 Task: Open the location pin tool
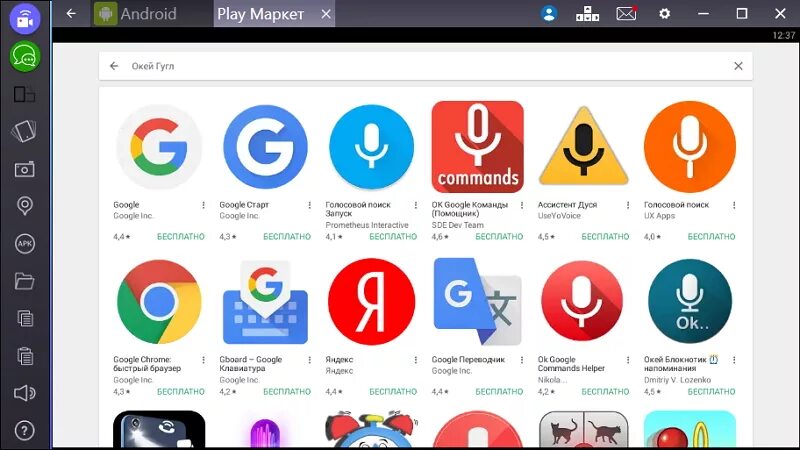pyautogui.click(x=24, y=206)
